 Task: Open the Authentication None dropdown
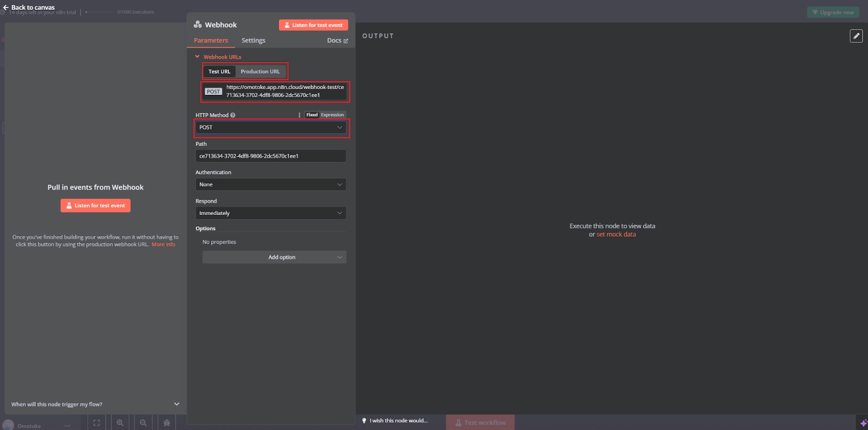[271, 185]
